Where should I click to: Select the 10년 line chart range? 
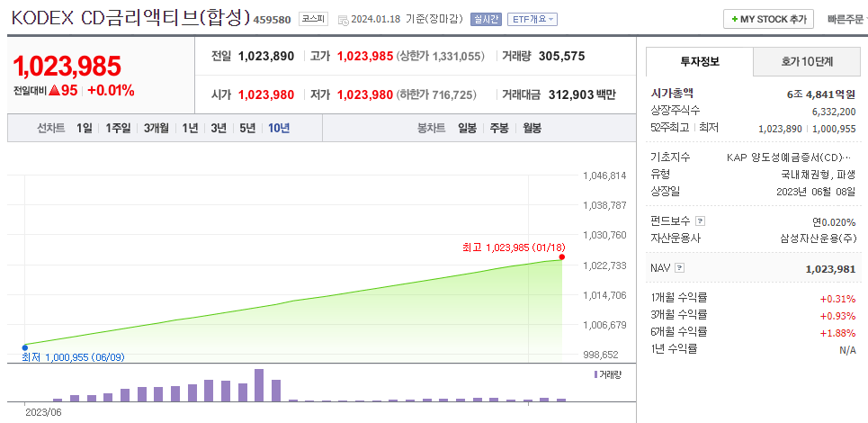coord(279,129)
